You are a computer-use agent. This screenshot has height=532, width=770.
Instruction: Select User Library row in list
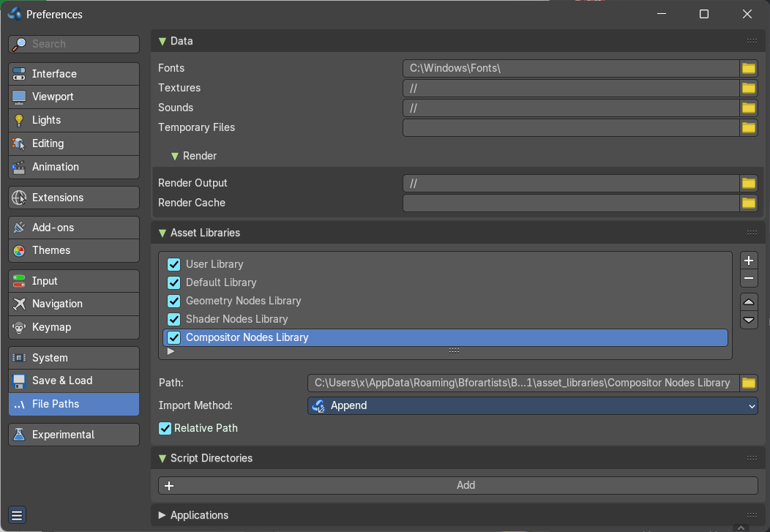point(446,264)
